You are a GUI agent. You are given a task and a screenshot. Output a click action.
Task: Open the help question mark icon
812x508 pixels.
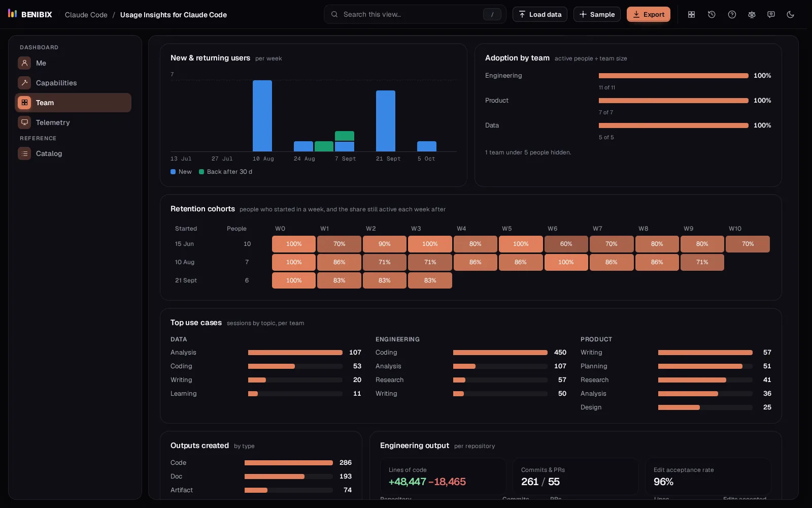pos(732,14)
